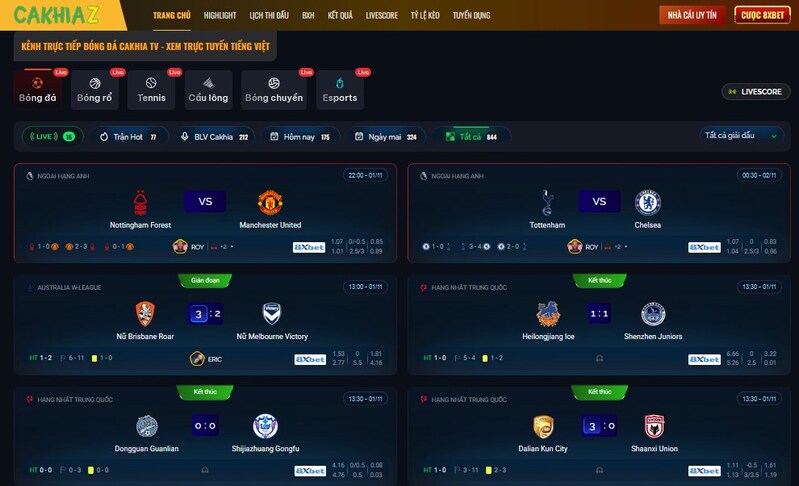This screenshot has width=799, height=486.
Task: Expand the Tất cả giải đấu dropdown
Action: [x=741, y=136]
